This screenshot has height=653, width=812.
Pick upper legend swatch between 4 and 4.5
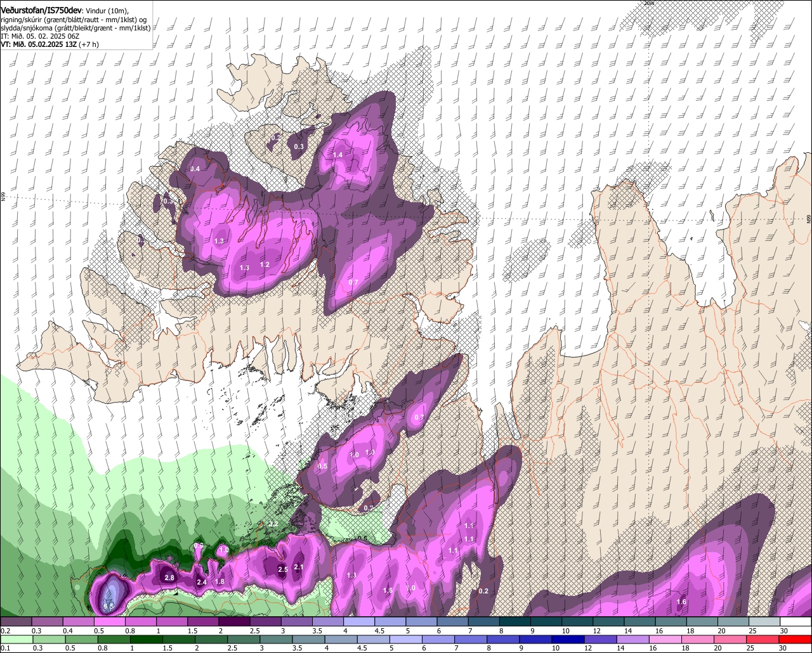point(359,622)
